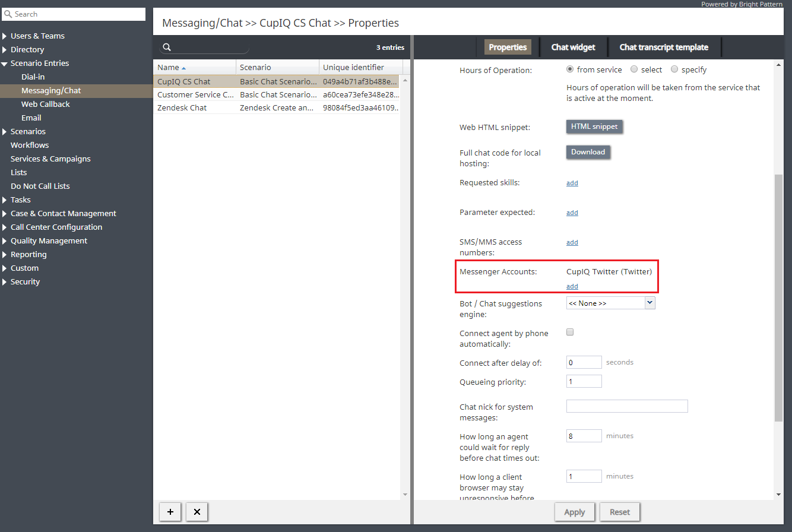Select the 'from service' radio button
This screenshot has height=532, width=792.
571,69
